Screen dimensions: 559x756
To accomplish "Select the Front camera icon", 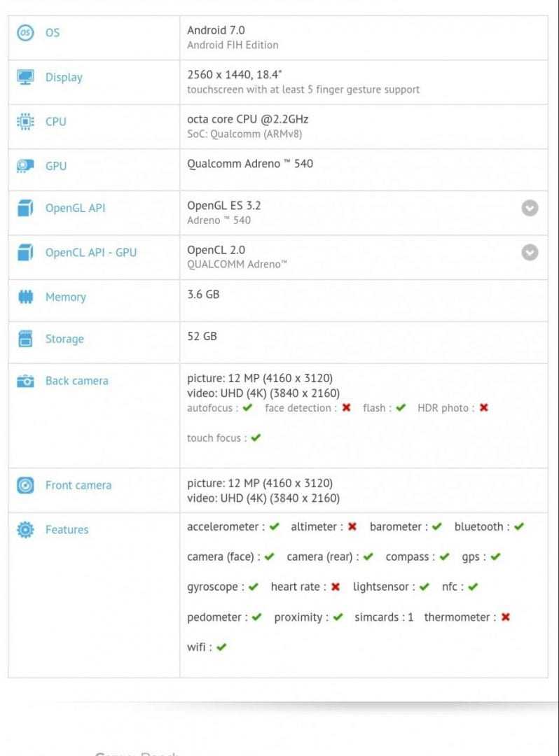I will (25, 485).
